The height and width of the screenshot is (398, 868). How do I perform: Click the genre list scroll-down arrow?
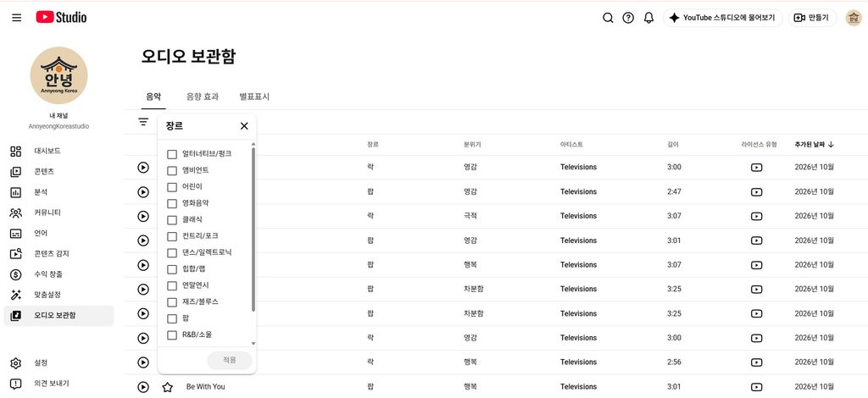[253, 343]
